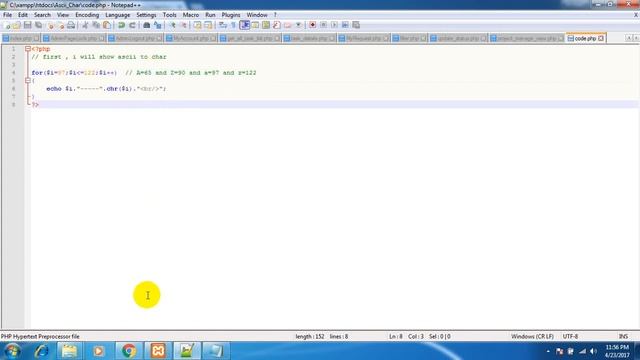The height and width of the screenshot is (360, 640).
Task: Click the Ln : 8 status entry
Action: (x=396, y=336)
